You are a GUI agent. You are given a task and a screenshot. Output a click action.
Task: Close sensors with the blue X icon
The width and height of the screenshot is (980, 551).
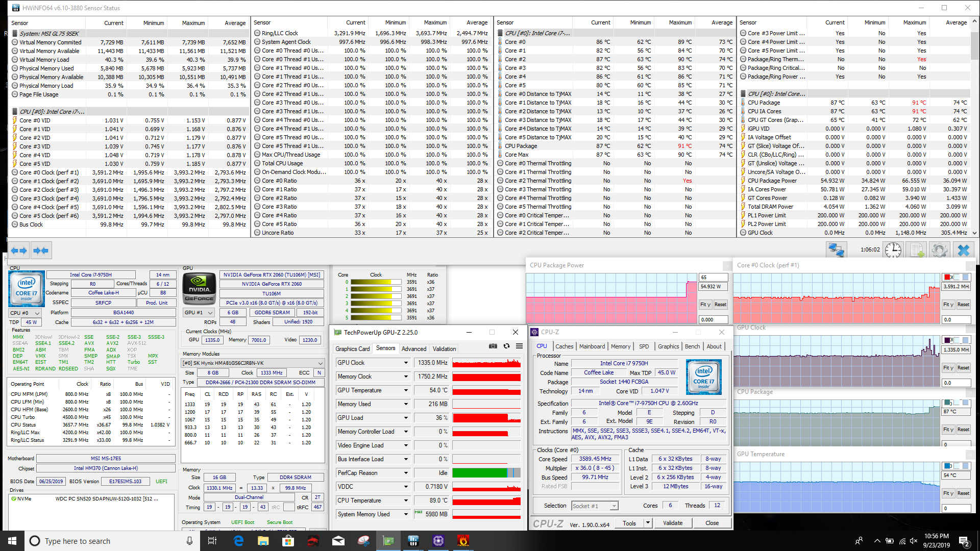(x=963, y=250)
